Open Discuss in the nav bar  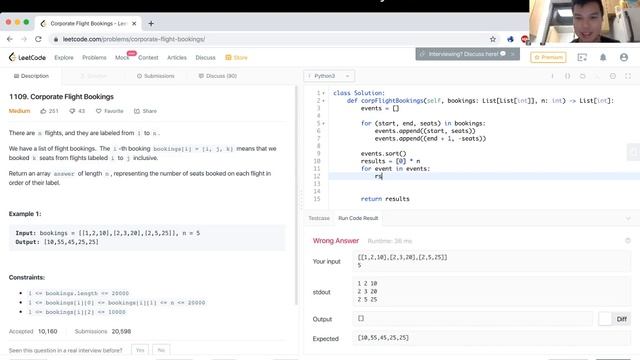click(x=205, y=58)
